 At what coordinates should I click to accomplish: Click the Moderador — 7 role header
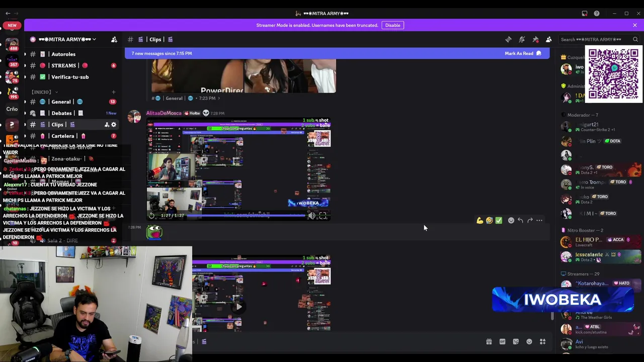click(583, 115)
